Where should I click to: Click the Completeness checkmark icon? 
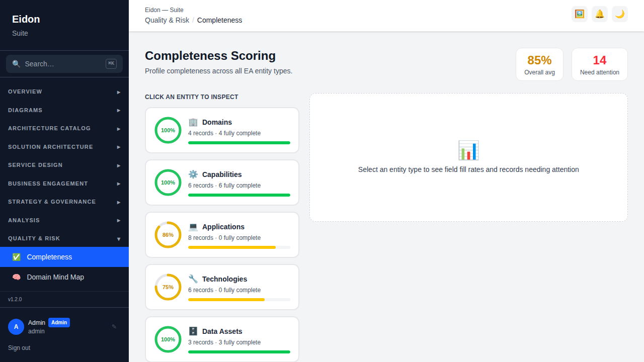(16, 257)
